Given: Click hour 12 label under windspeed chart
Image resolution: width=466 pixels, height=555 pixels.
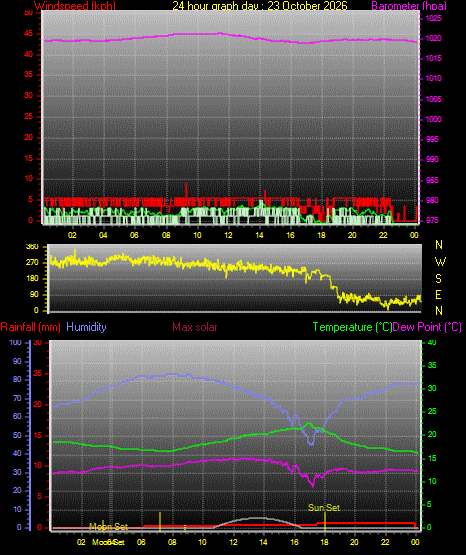Looking at the screenshot, I should click(x=229, y=235).
